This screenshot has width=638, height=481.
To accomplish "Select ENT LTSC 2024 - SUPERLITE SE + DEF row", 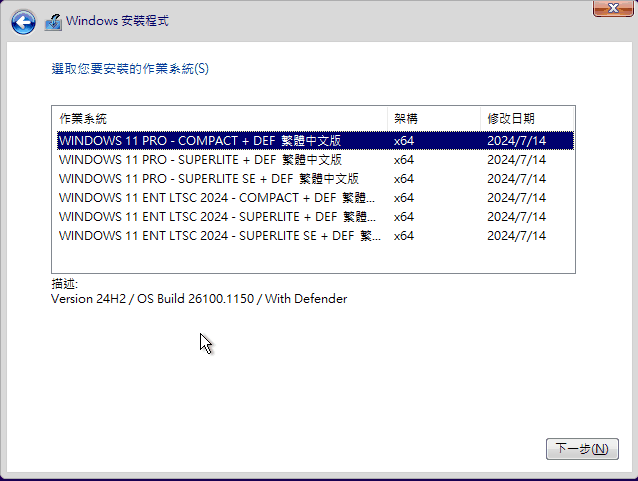I will [x=315, y=236].
